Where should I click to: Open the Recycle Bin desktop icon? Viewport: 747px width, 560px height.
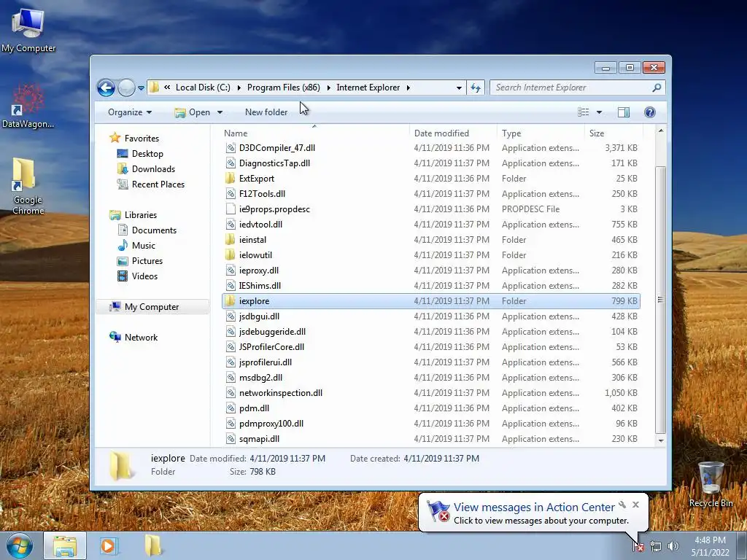point(711,484)
